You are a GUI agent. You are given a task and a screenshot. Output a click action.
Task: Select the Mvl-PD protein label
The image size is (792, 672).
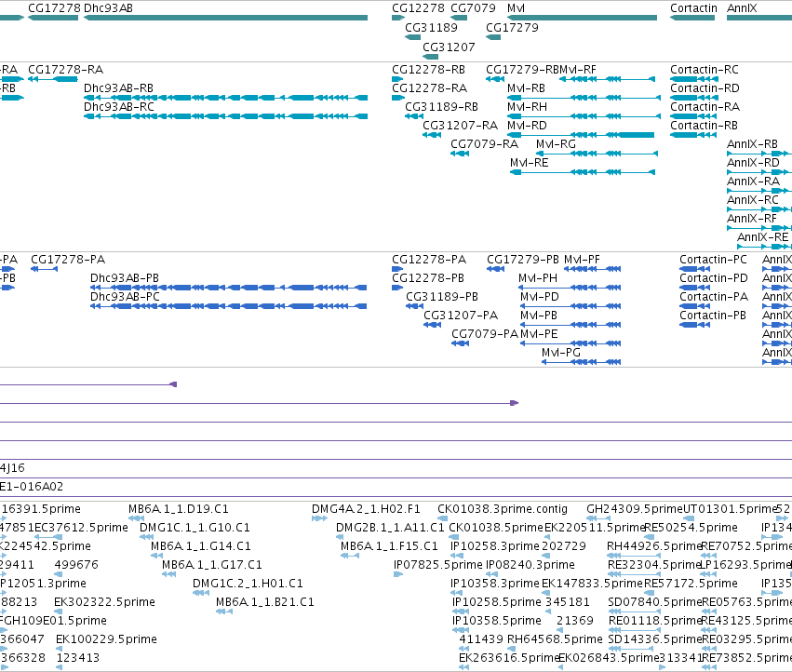tap(540, 297)
